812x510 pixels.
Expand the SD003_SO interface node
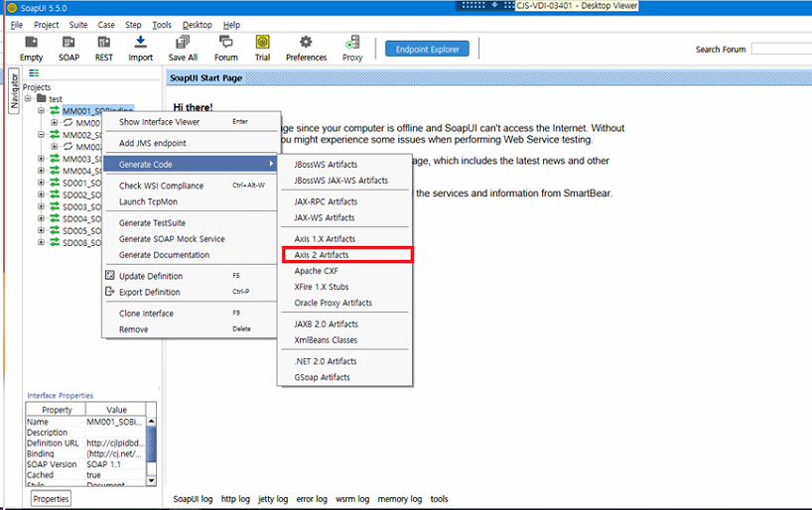[41, 206]
